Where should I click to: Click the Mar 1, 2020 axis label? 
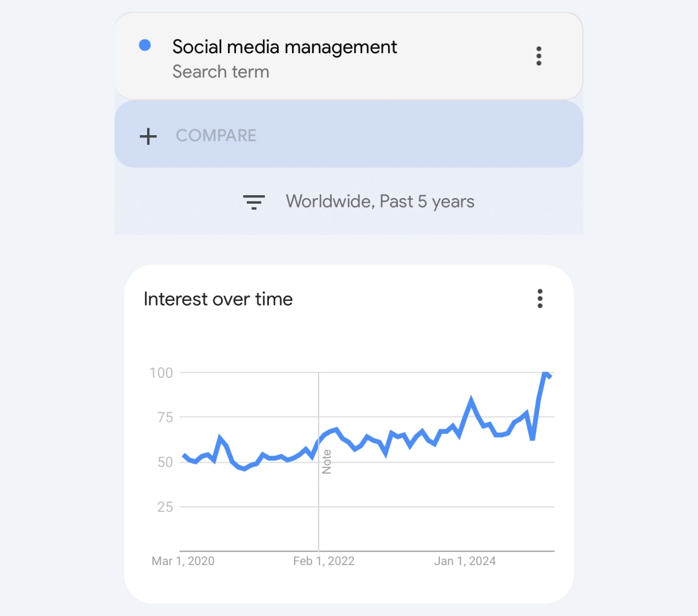click(183, 561)
